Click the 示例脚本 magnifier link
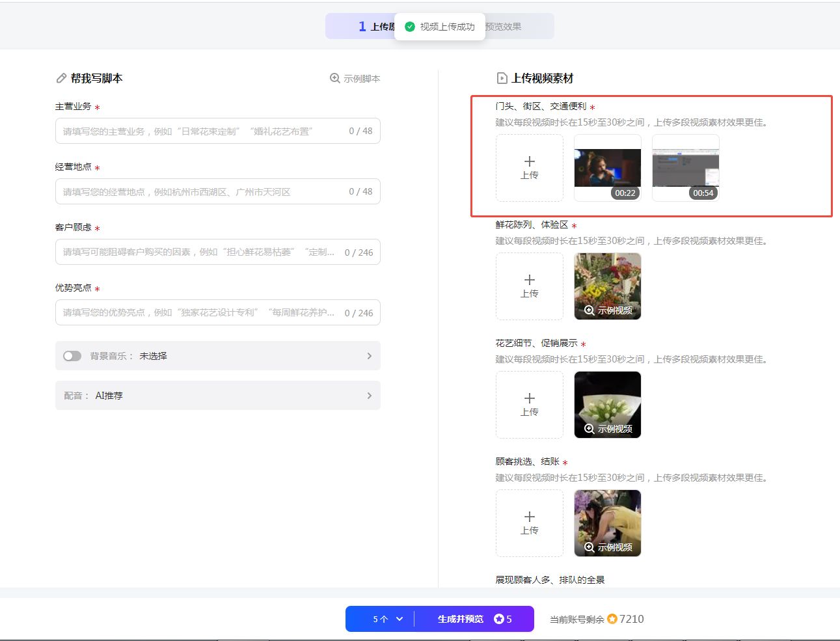The width and height of the screenshot is (840, 641). tap(355, 79)
